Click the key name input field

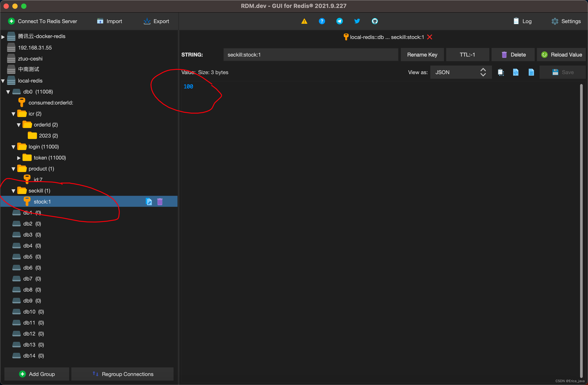[310, 55]
